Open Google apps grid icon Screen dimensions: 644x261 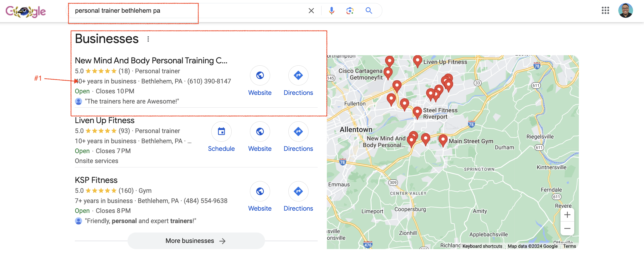point(605,10)
